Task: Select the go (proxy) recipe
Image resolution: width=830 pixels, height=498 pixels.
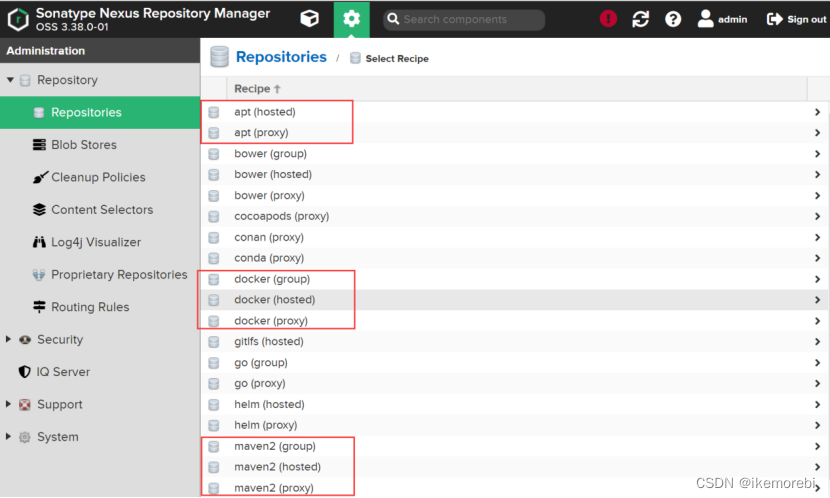Action: point(513,383)
